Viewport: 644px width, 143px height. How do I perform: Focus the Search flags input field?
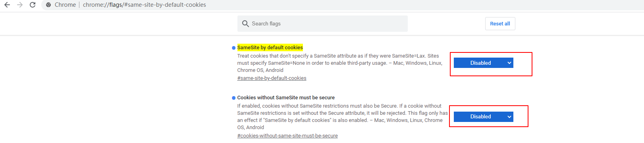click(x=322, y=23)
